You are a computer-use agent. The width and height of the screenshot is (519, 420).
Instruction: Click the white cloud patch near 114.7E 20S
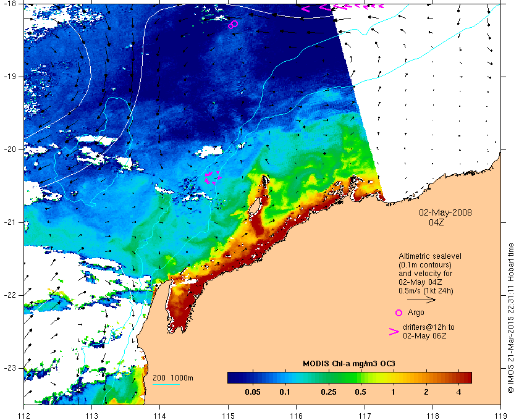coord(209,151)
